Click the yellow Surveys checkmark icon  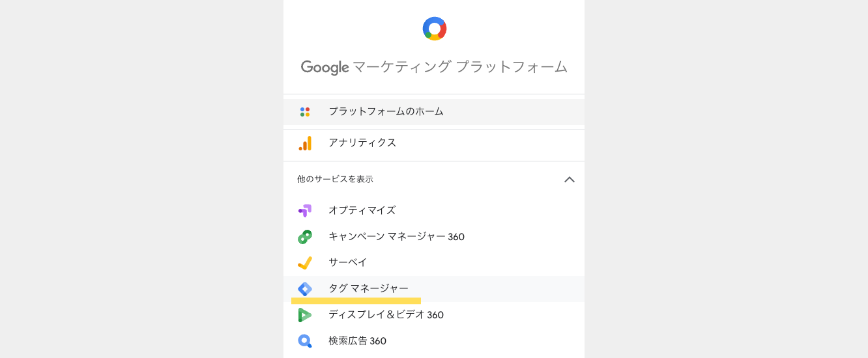tap(305, 263)
